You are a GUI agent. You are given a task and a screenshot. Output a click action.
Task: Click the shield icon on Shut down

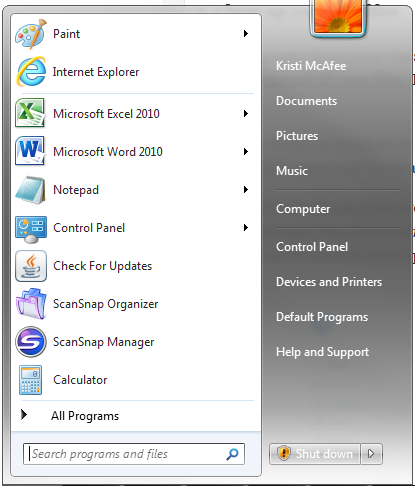point(284,454)
